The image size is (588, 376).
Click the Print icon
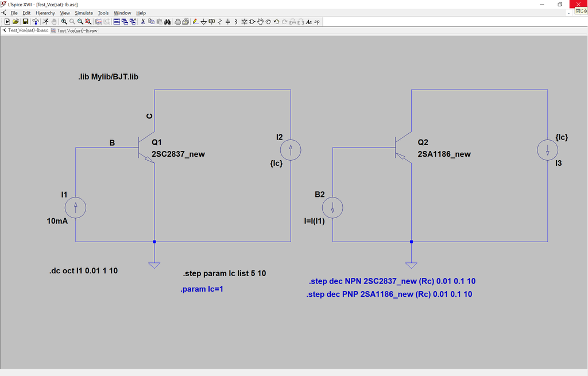pos(185,22)
